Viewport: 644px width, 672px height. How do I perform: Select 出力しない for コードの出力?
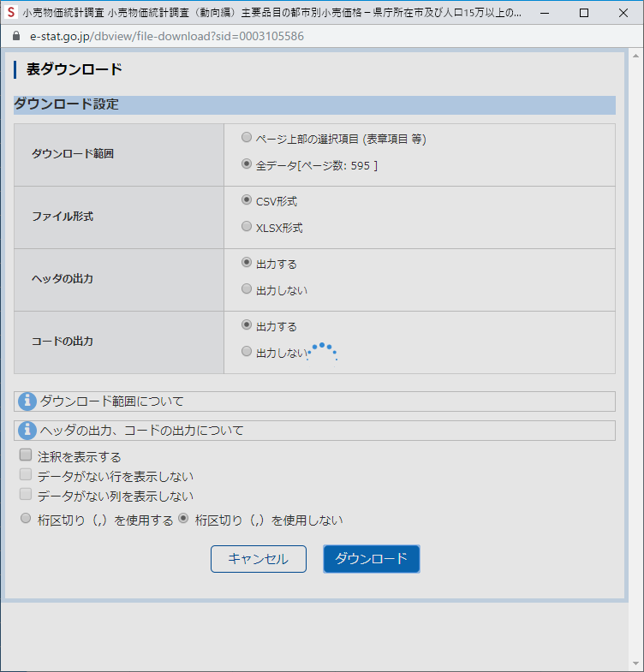click(x=247, y=352)
